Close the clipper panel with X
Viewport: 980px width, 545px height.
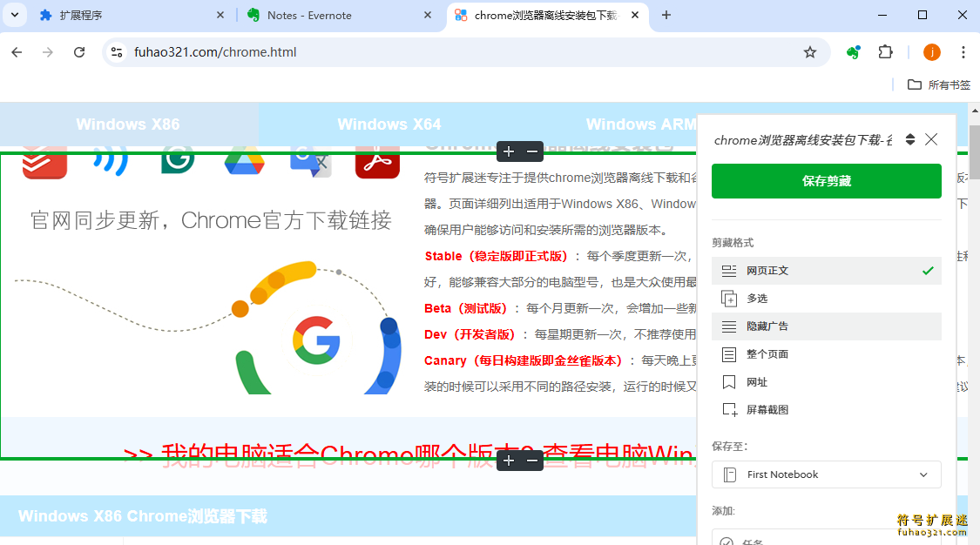[x=931, y=139]
